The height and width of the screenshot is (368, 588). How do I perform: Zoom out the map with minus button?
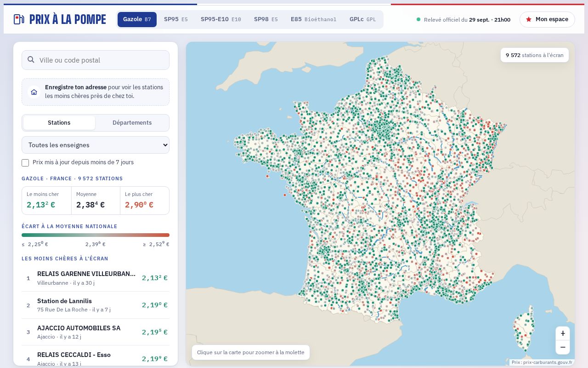(563, 347)
